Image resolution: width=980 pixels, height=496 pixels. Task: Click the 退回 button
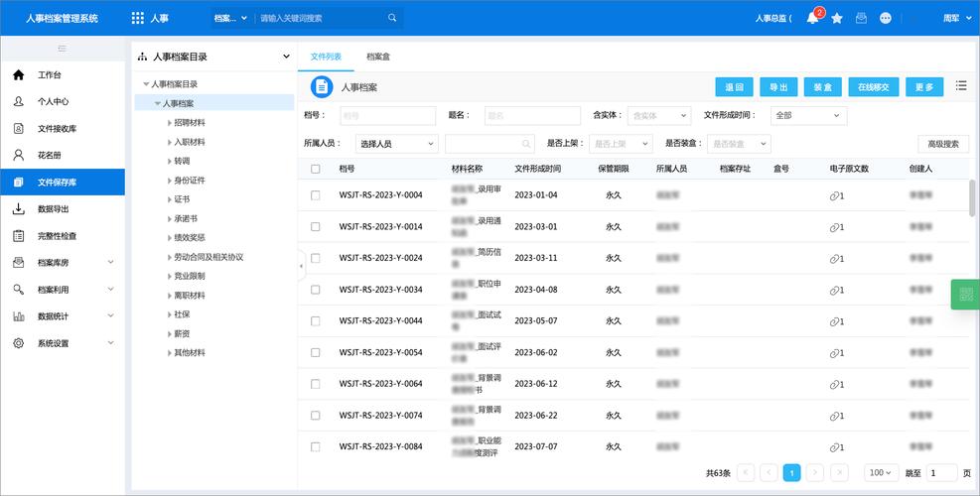coord(735,87)
